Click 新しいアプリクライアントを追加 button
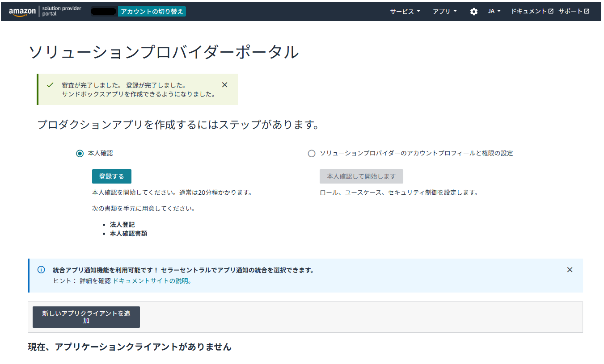Image resolution: width=604 pixels, height=364 pixels. [x=86, y=317]
